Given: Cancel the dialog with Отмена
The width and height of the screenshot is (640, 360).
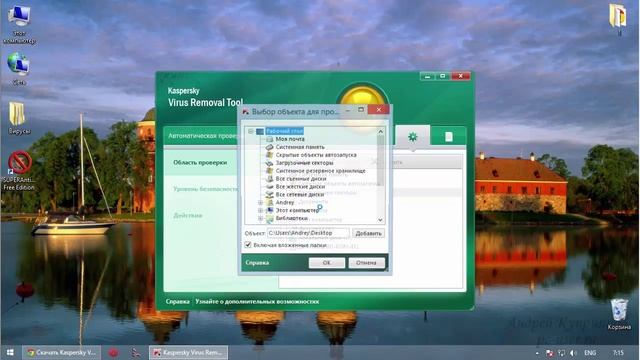Looking at the screenshot, I should 366,263.
